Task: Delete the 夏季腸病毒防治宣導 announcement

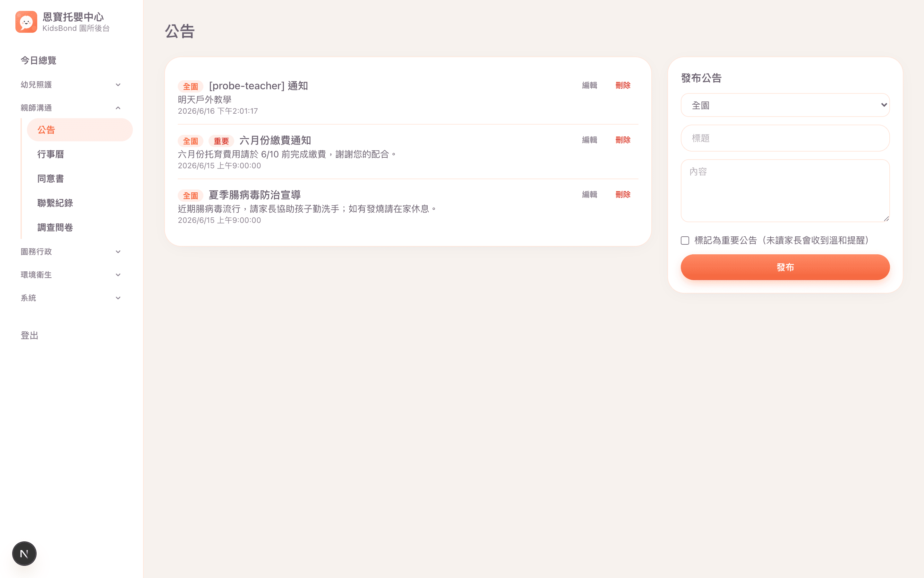Action: click(x=623, y=195)
